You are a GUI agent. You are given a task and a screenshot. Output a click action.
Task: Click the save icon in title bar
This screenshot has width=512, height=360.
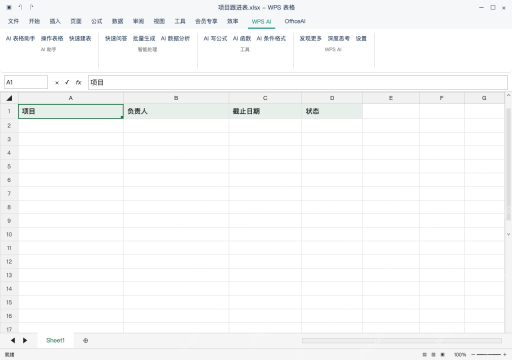(x=9, y=7)
